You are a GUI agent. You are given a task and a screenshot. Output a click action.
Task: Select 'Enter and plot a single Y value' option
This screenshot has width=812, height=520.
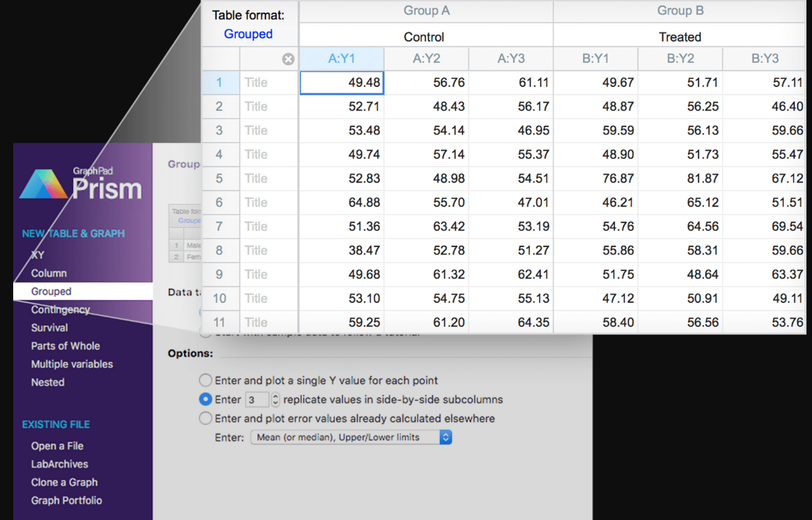(206, 380)
